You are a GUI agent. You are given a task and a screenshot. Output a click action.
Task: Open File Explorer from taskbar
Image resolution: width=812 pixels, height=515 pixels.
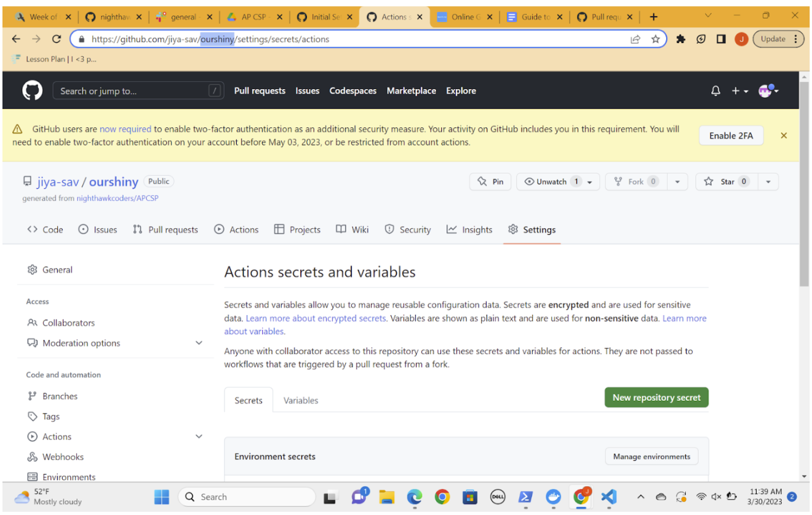(386, 497)
